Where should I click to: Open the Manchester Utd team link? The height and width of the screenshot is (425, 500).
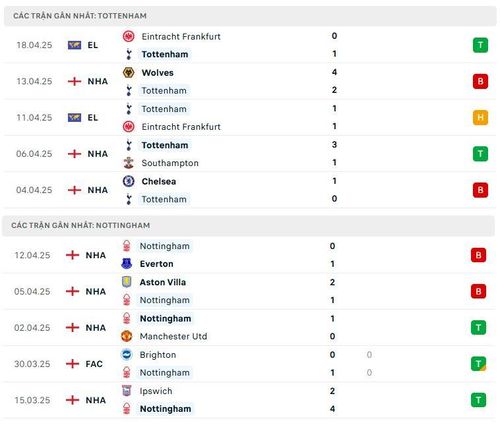pyautogui.click(x=173, y=336)
